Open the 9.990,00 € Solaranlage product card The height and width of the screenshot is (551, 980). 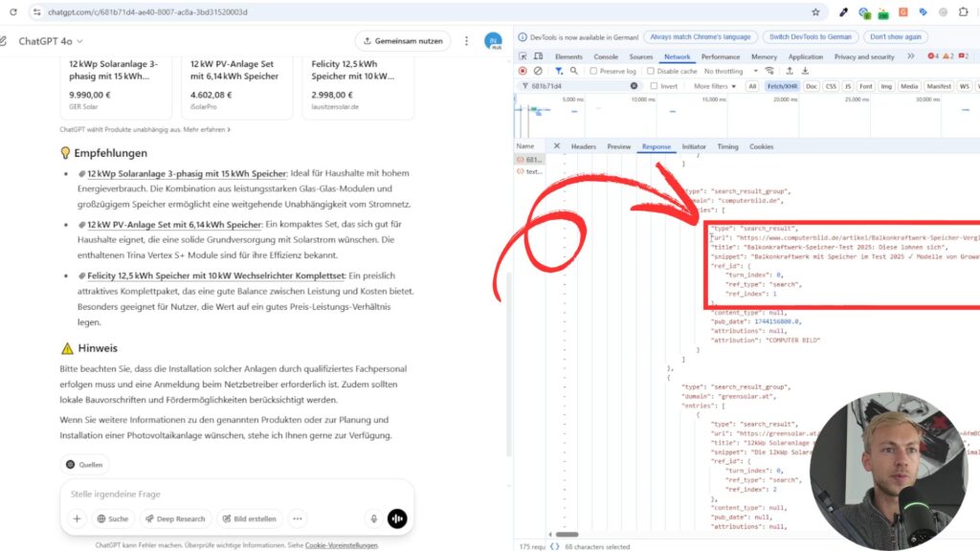pos(116,87)
